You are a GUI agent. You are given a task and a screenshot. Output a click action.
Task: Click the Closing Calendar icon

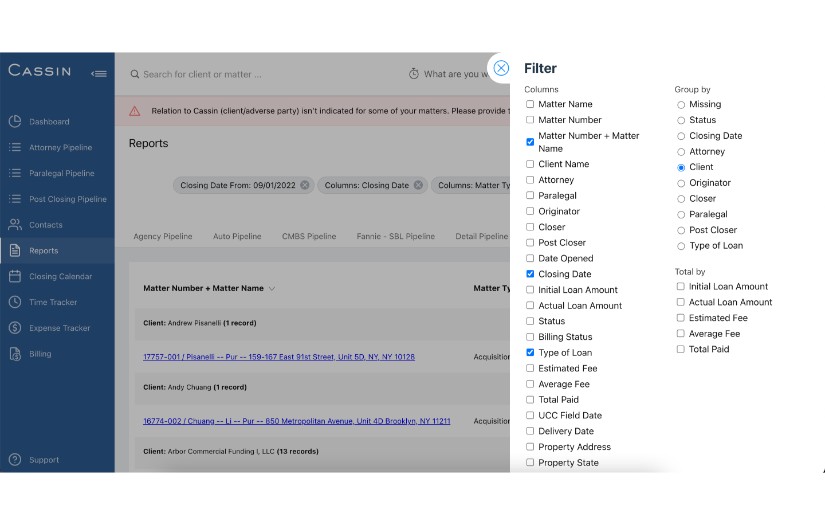tap(15, 276)
